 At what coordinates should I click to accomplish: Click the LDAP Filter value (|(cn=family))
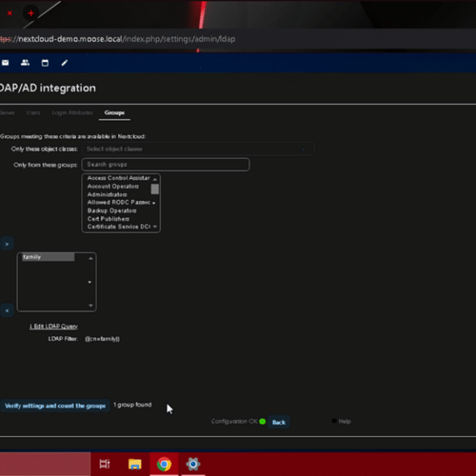point(103,338)
